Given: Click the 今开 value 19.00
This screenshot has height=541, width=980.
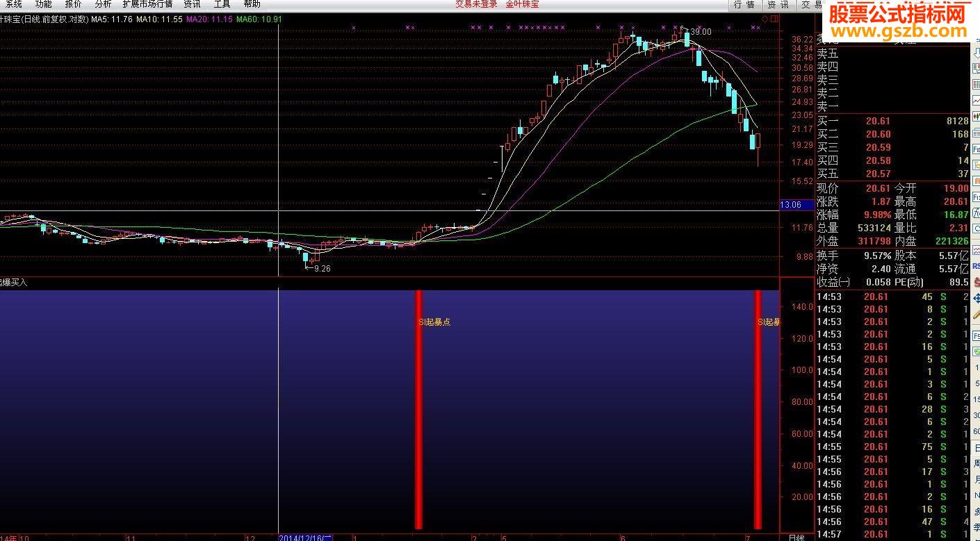Looking at the screenshot, I should pyautogui.click(x=956, y=188).
